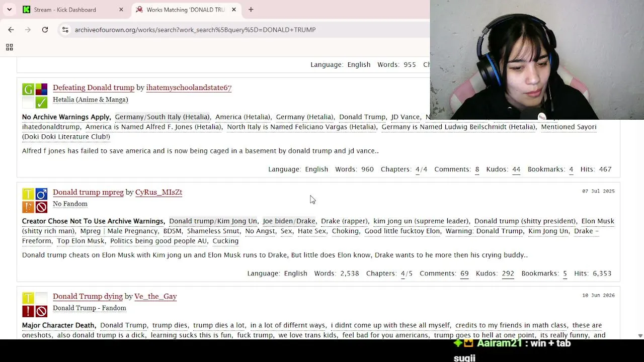Open the Top Elon Musk tag
Screen dimensions: 644x362
pyautogui.click(x=80, y=241)
